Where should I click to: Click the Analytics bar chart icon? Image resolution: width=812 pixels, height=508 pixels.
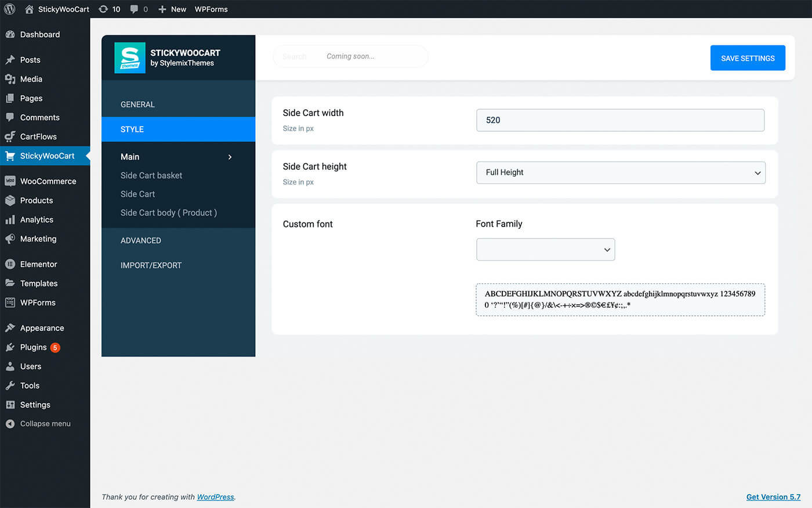point(10,219)
